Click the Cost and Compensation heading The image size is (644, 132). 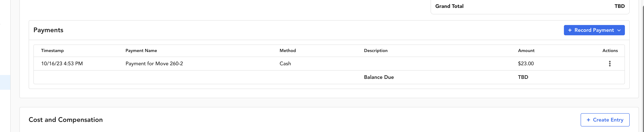(x=66, y=120)
